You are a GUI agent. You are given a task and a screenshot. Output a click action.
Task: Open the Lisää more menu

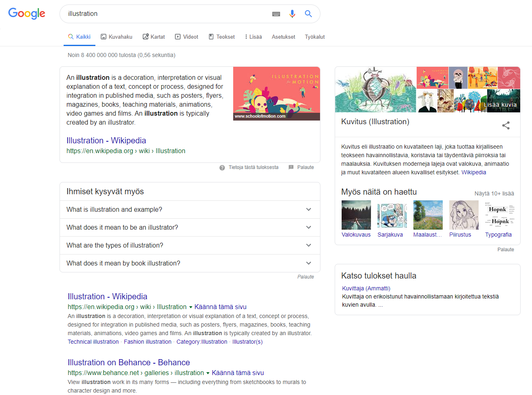(253, 37)
